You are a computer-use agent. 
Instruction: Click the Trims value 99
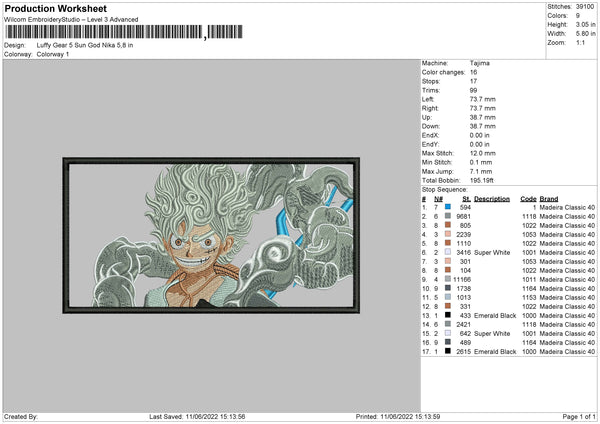(x=473, y=90)
